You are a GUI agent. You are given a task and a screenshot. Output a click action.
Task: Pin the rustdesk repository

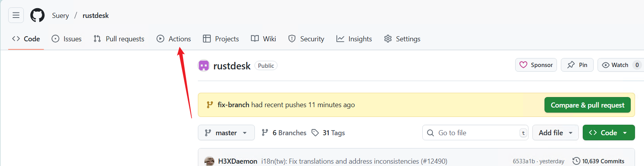(577, 65)
